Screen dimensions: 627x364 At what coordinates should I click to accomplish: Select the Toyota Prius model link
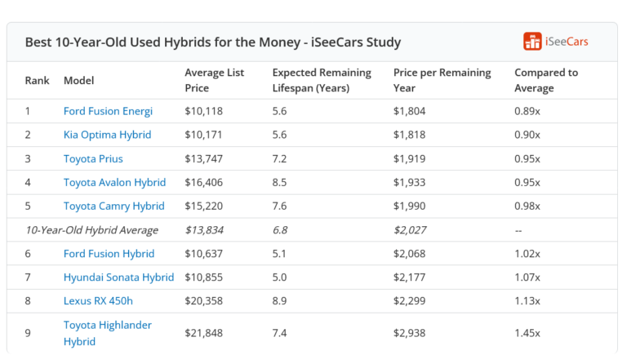coord(93,158)
